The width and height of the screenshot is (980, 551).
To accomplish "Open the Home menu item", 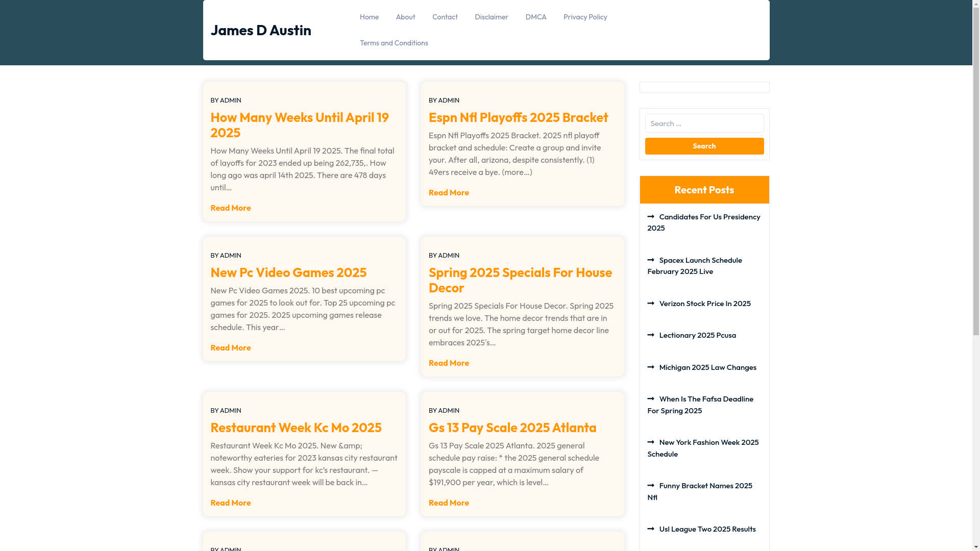I will pos(369,17).
